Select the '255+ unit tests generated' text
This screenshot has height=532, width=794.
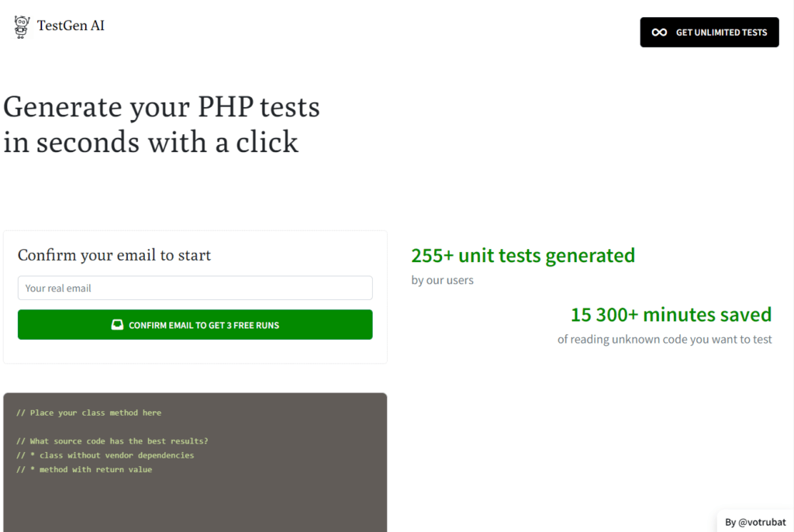click(x=523, y=255)
